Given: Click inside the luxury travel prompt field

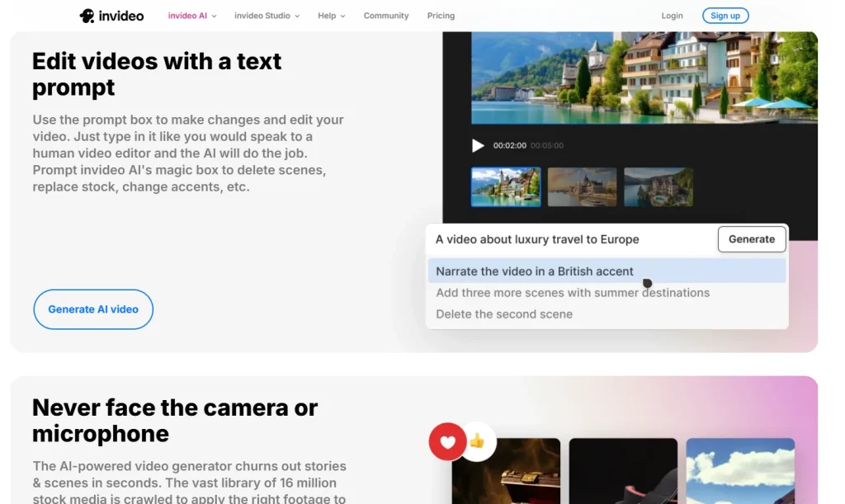Looking at the screenshot, I should pos(536,239).
